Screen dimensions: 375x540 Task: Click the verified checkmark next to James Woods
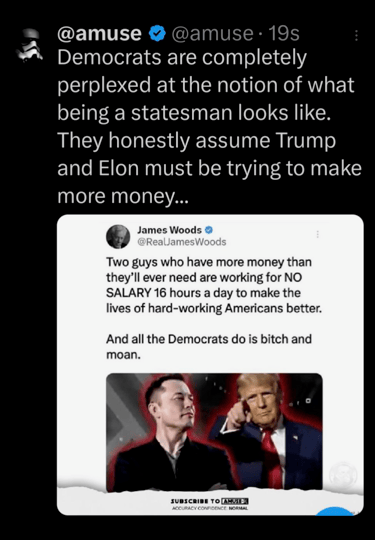(x=209, y=230)
